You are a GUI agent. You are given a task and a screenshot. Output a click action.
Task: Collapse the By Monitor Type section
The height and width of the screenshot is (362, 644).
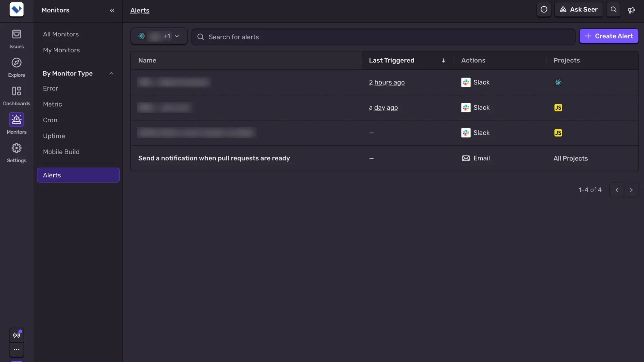[111, 73]
